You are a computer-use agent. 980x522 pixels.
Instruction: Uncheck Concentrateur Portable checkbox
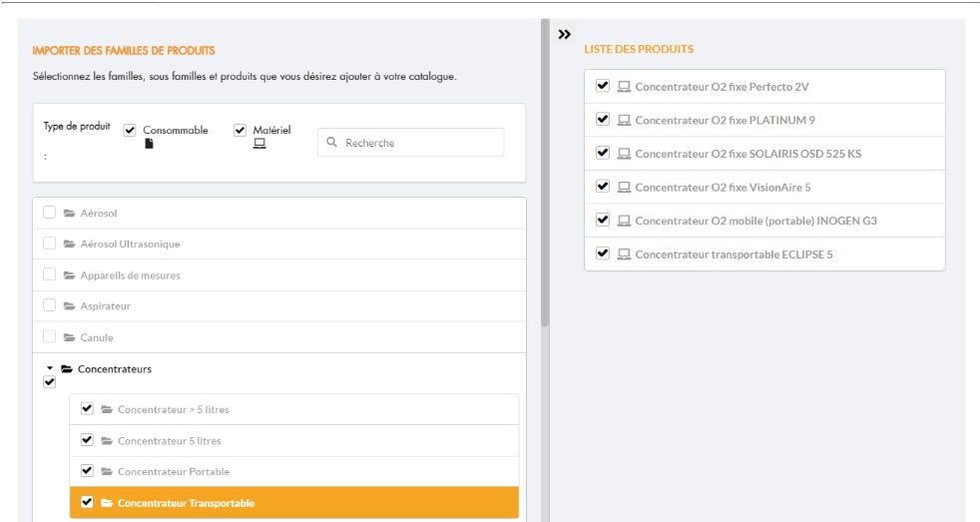coord(87,471)
